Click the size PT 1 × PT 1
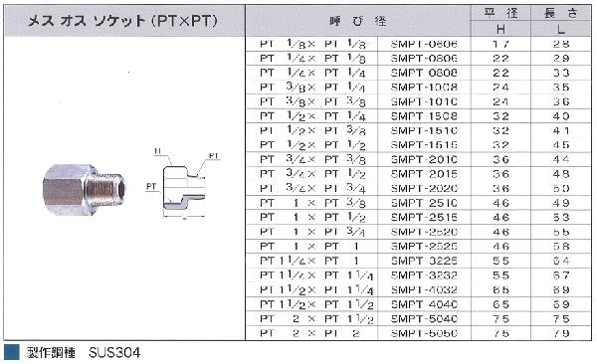The width and height of the screenshot is (597, 364). (x=309, y=247)
